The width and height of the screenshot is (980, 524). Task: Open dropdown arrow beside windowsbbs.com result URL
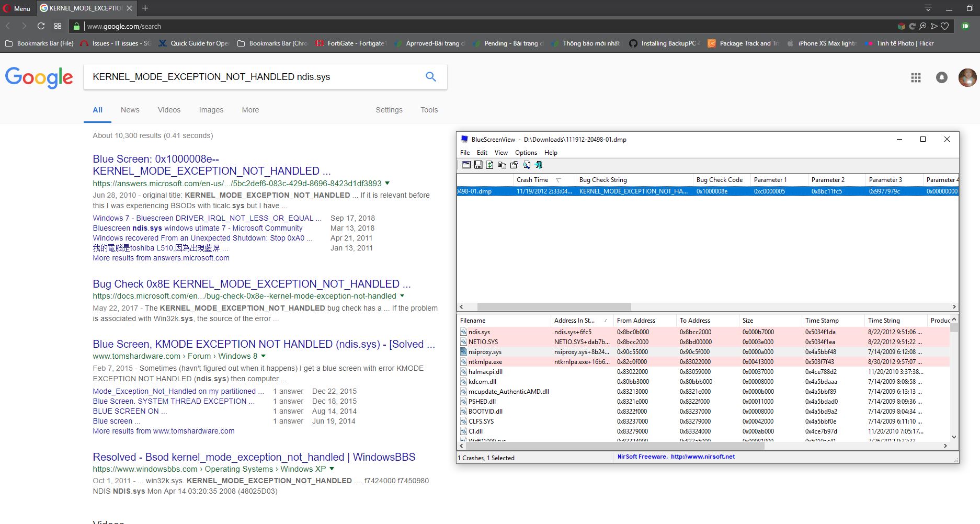[x=332, y=469]
